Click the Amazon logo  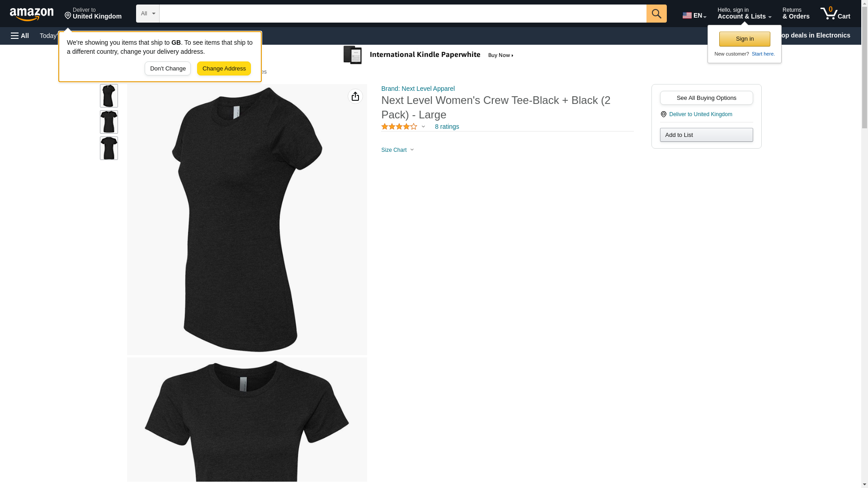(x=32, y=14)
